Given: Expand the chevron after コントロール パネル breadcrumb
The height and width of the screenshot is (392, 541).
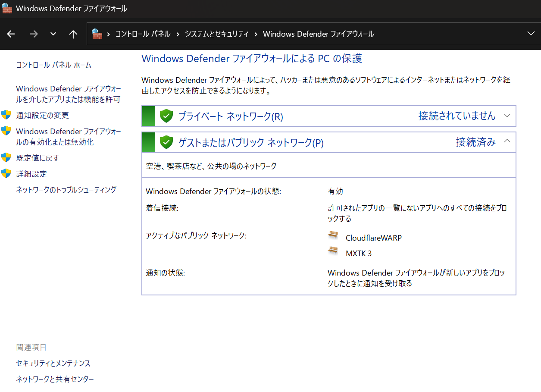Looking at the screenshot, I should [178, 34].
